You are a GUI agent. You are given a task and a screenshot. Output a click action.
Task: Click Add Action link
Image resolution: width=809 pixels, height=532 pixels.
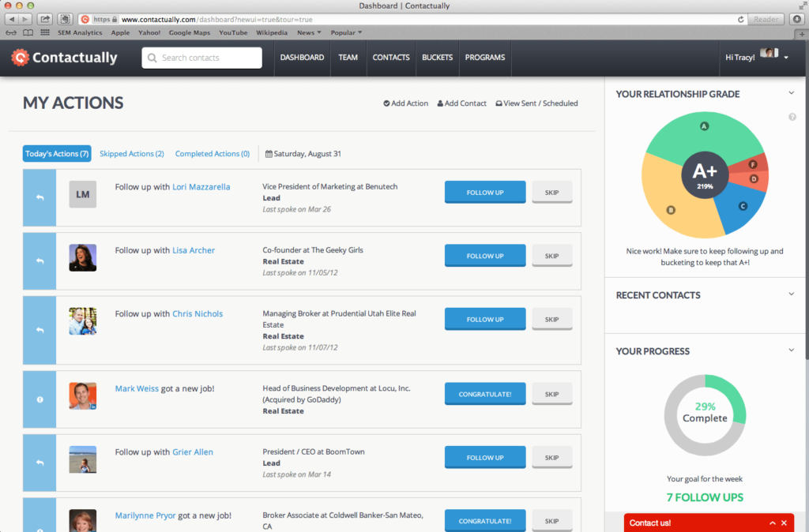pyautogui.click(x=405, y=103)
